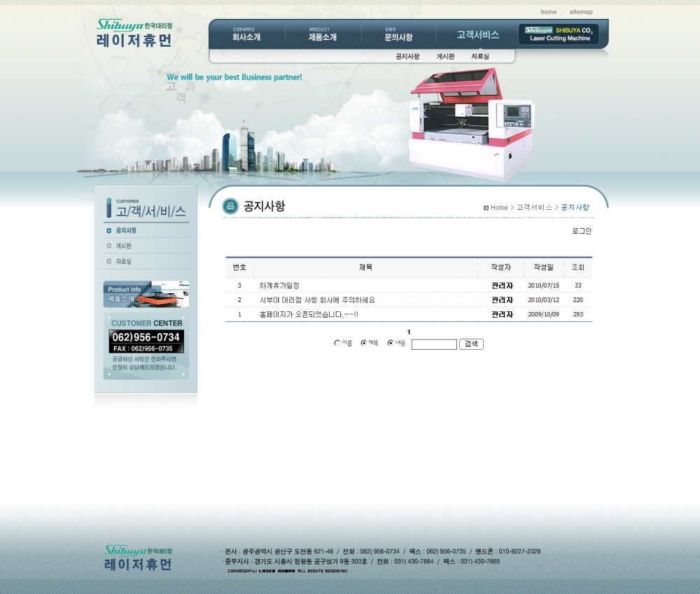Click the footer Shibuya 레이저휴먼 logo
This screenshot has width=700, height=594.
pos(138,558)
